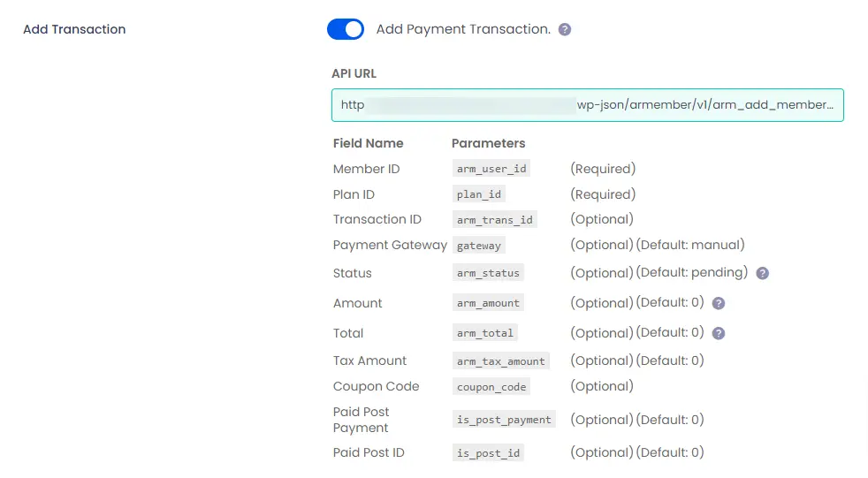Screen dimensions: 868x478
Task: Open help icon next to Status default
Action: (x=762, y=273)
